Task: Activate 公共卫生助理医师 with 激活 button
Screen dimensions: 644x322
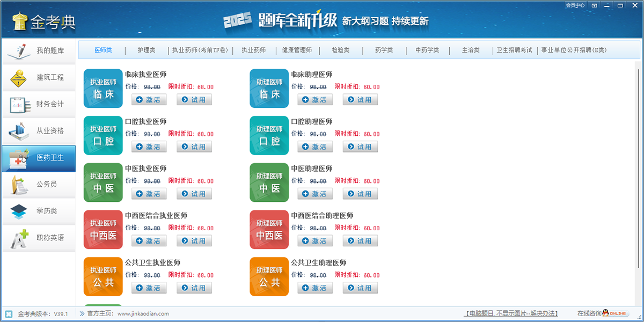Action: [x=315, y=288]
